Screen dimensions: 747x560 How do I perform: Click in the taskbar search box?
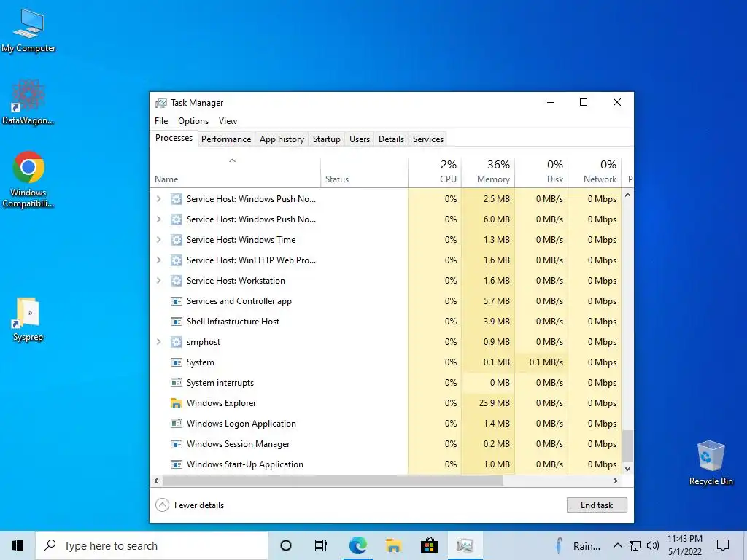(152, 545)
